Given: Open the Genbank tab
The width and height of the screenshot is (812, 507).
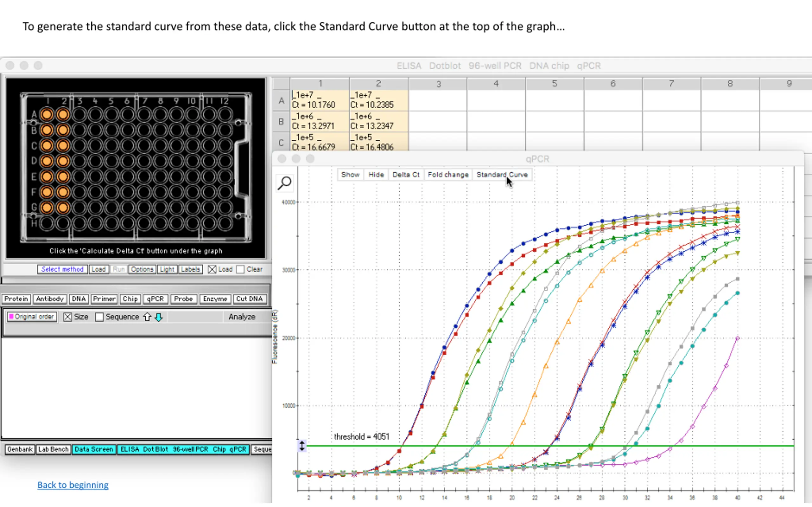Looking at the screenshot, I should [x=20, y=449].
